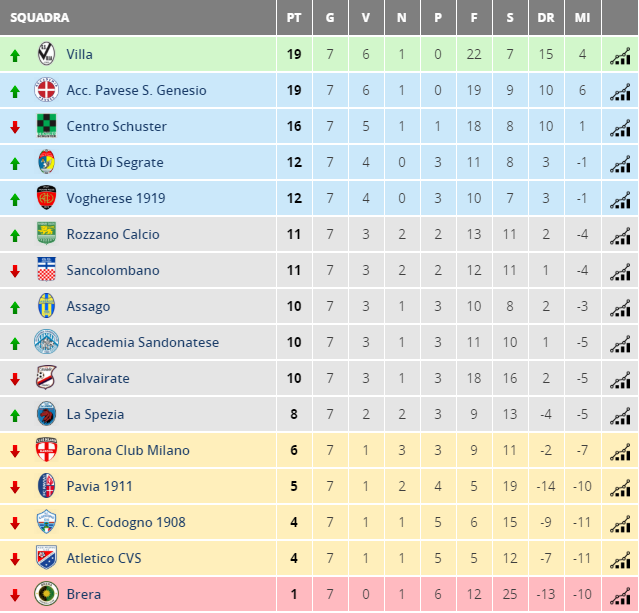Screen dimensions: 639x613
Task: Click the Calvairate team crest
Action: tap(46, 377)
